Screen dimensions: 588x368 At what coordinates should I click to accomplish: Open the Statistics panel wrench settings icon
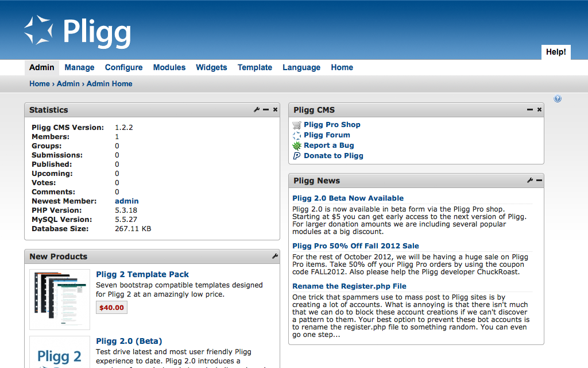256,109
